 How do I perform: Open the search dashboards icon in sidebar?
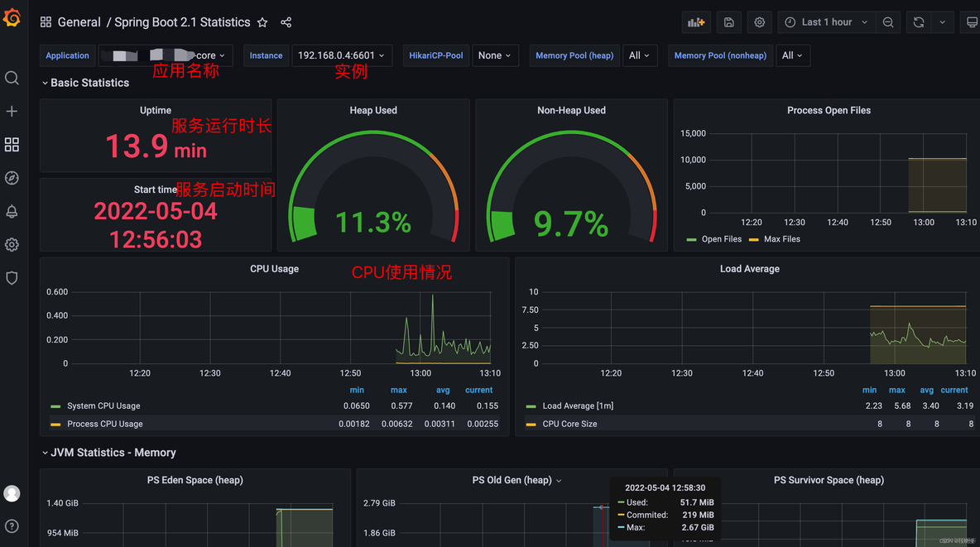point(12,78)
